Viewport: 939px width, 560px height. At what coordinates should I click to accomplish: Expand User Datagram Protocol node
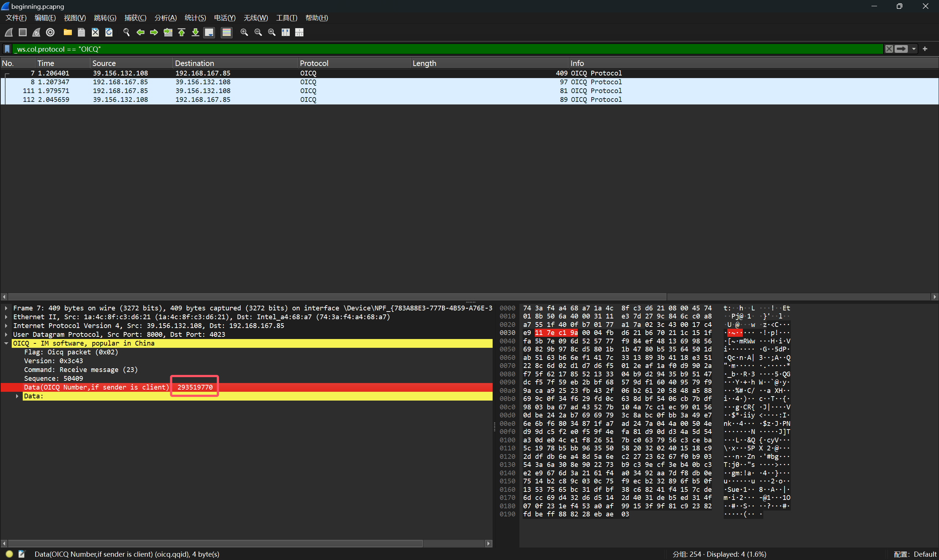click(6, 335)
